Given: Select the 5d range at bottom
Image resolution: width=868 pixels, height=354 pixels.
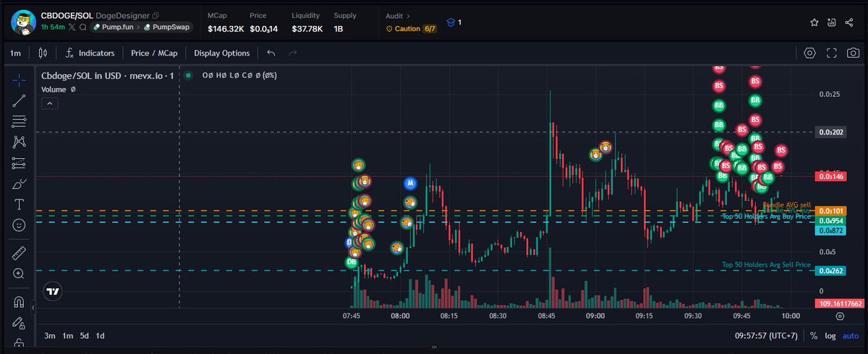Looking at the screenshot, I should point(85,335).
